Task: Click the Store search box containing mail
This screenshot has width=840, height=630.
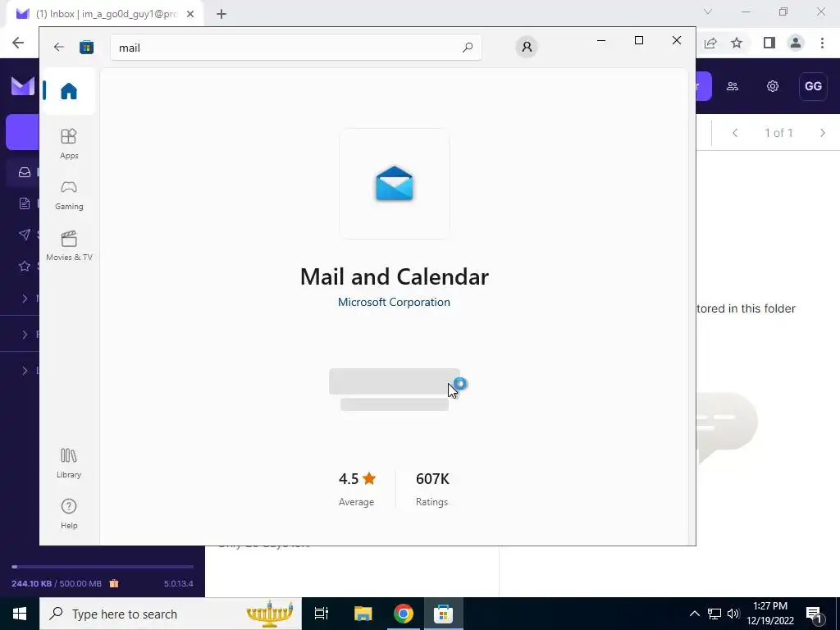Action: [x=295, y=48]
